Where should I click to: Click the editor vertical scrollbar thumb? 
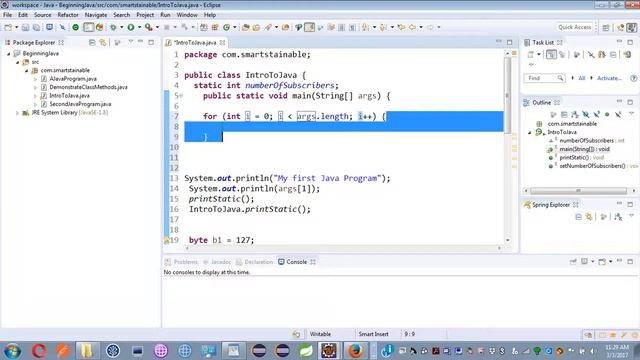point(507,95)
